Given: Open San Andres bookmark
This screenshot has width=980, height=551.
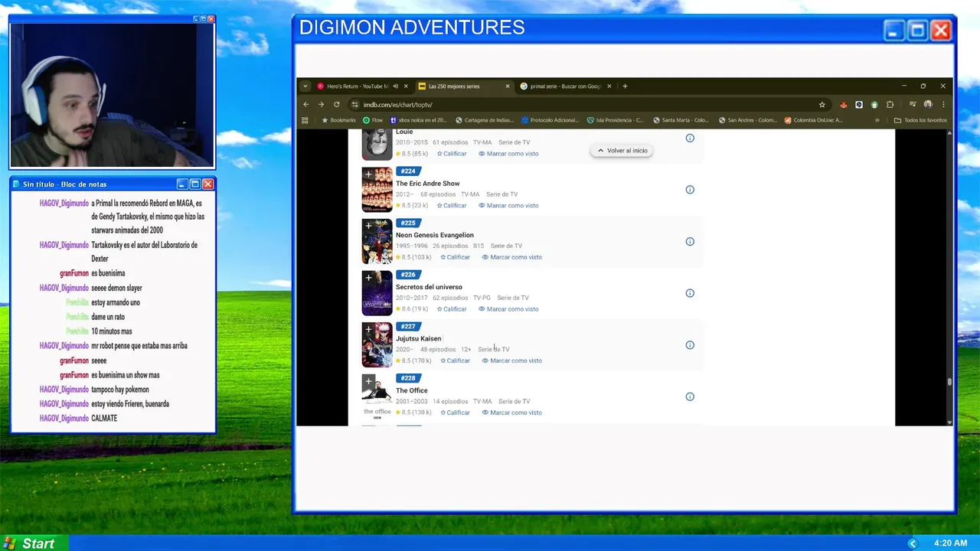Looking at the screenshot, I should coord(747,120).
